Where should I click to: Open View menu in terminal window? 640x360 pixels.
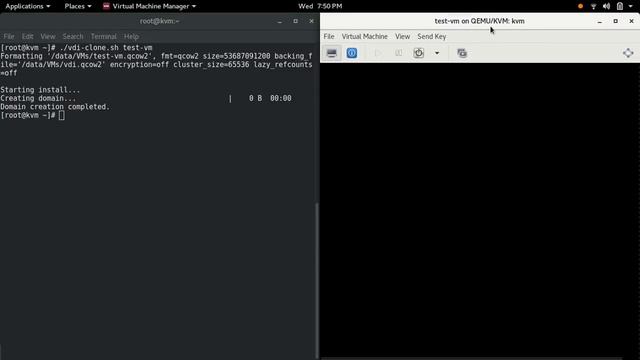(x=47, y=36)
